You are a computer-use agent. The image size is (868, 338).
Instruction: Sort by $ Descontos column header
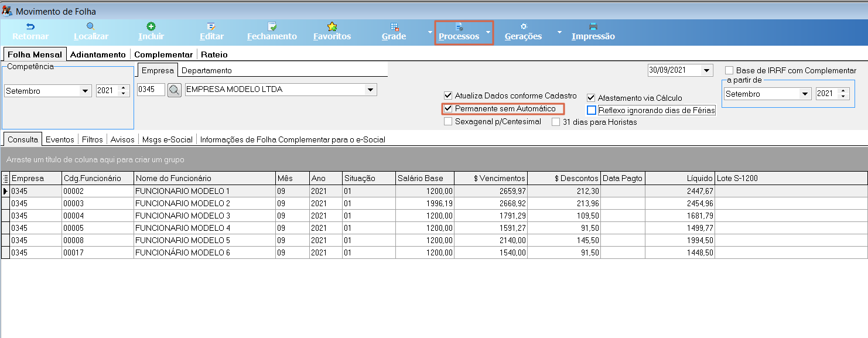(564, 178)
